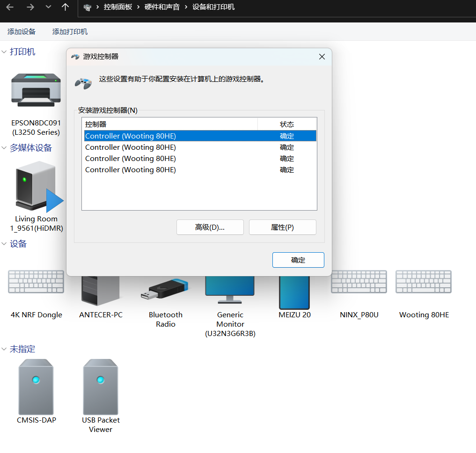Select the Living Room media device icon
This screenshot has height=453, width=476.
click(x=39, y=187)
